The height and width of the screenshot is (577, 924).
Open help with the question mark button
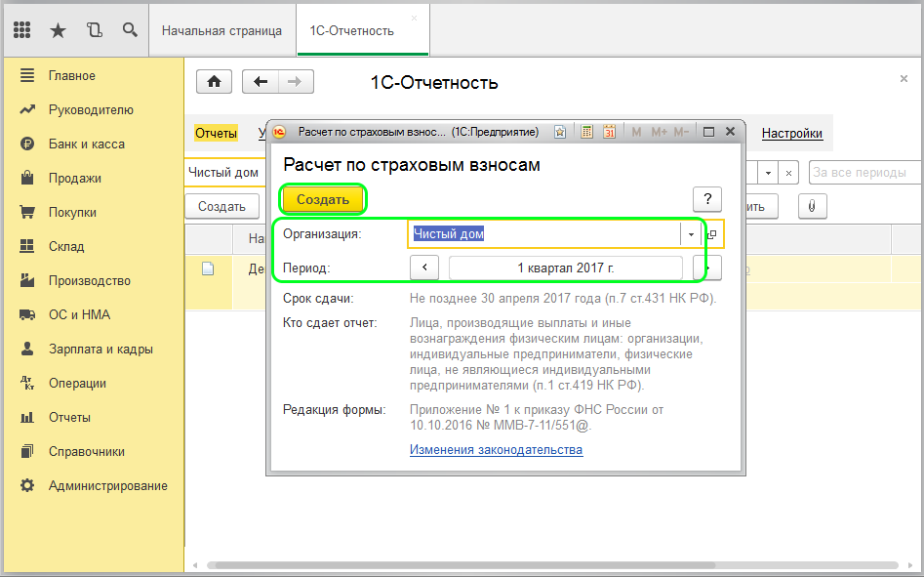(707, 199)
